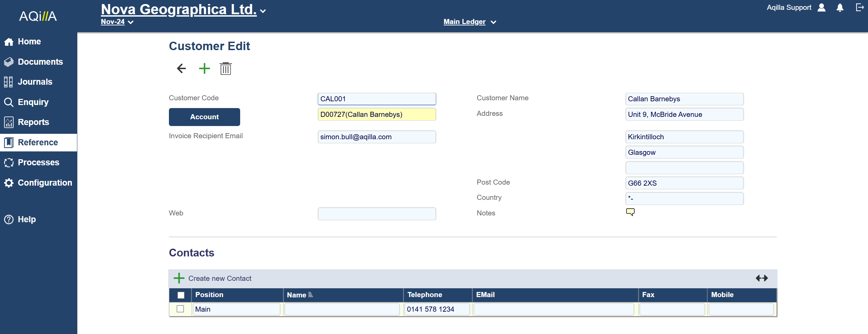Image resolution: width=868 pixels, height=334 pixels.
Task: Open the Journals menu in sidebar
Action: pyautogui.click(x=35, y=82)
